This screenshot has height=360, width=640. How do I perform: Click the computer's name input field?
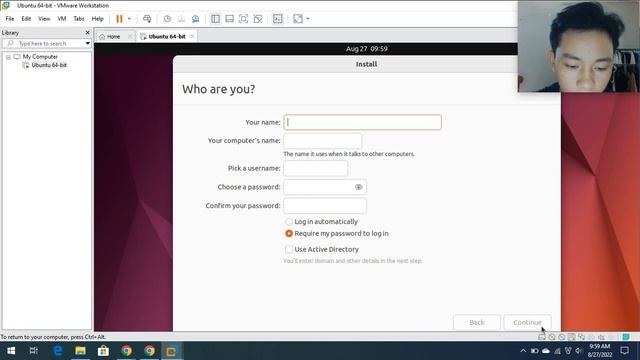322,140
